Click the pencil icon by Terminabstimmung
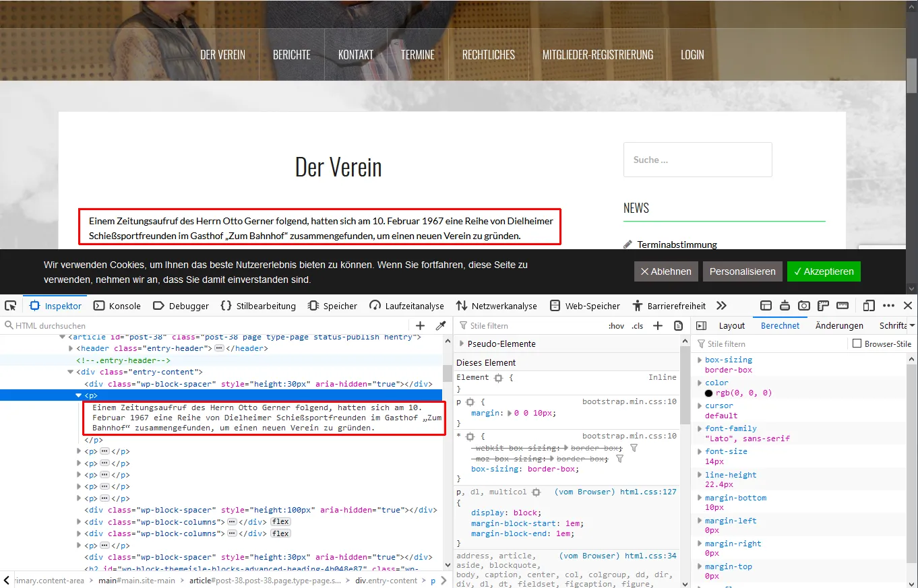 628,244
